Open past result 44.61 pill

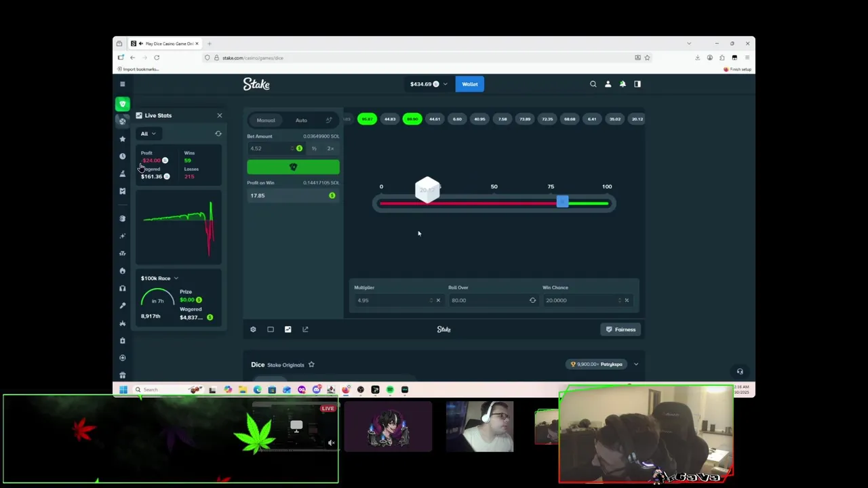435,119
